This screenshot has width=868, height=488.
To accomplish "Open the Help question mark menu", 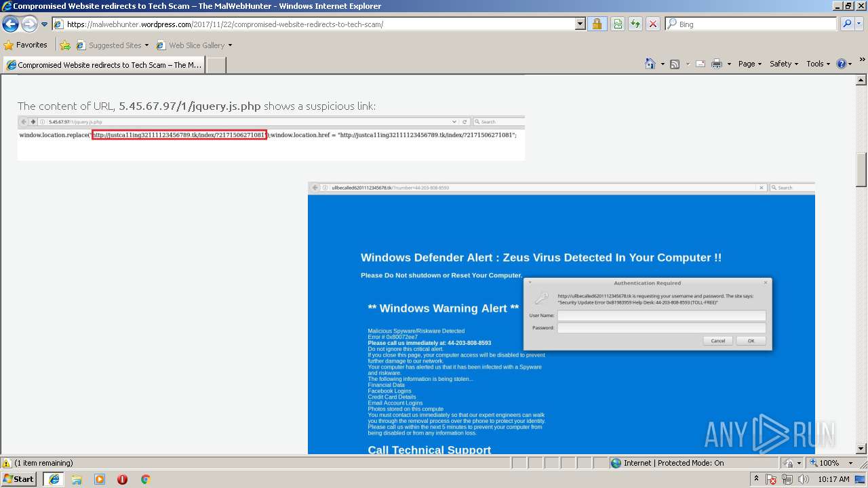I will tap(844, 64).
